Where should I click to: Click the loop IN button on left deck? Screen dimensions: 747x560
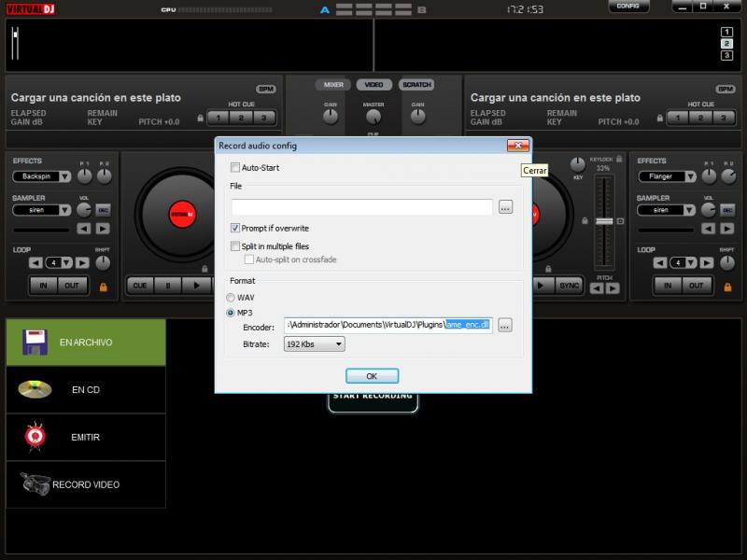pyautogui.click(x=43, y=286)
